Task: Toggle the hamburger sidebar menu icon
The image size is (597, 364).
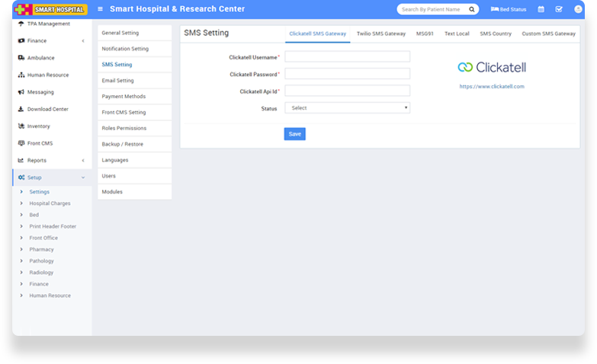Action: tap(100, 9)
